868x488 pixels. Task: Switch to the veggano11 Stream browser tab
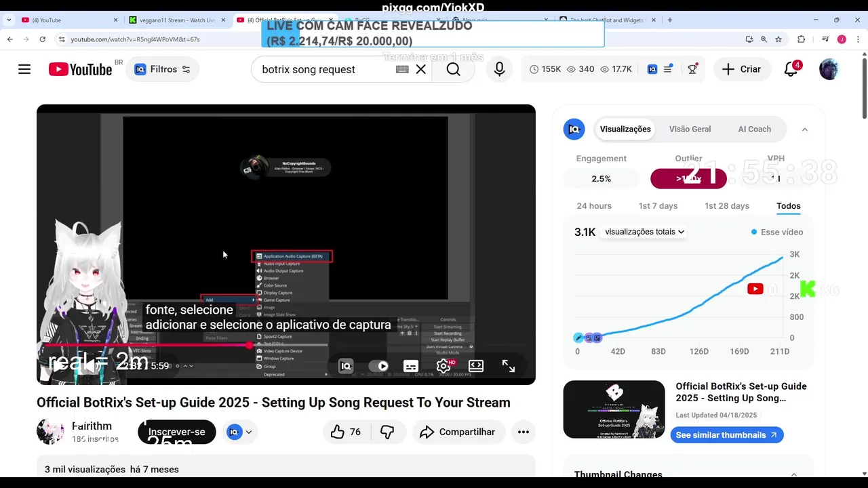click(x=178, y=20)
